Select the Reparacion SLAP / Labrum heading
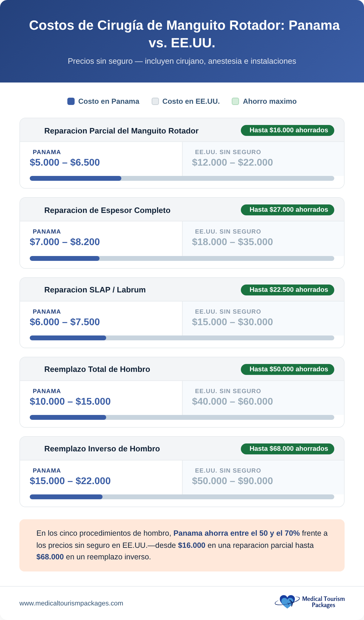This screenshot has width=364, height=620. click(x=95, y=290)
